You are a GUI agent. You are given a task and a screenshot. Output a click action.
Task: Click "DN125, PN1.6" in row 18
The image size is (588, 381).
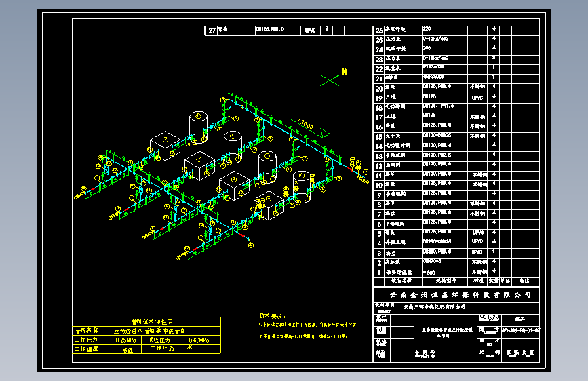pyautogui.click(x=438, y=106)
